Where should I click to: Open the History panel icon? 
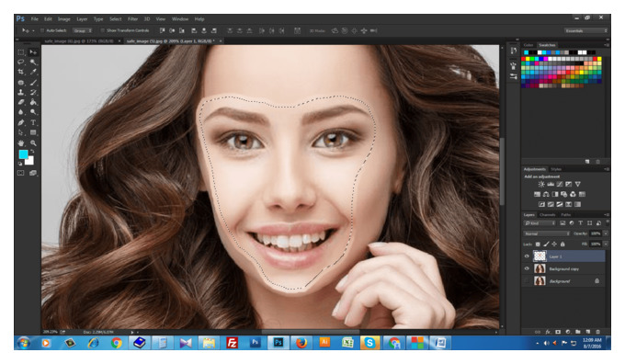(514, 51)
